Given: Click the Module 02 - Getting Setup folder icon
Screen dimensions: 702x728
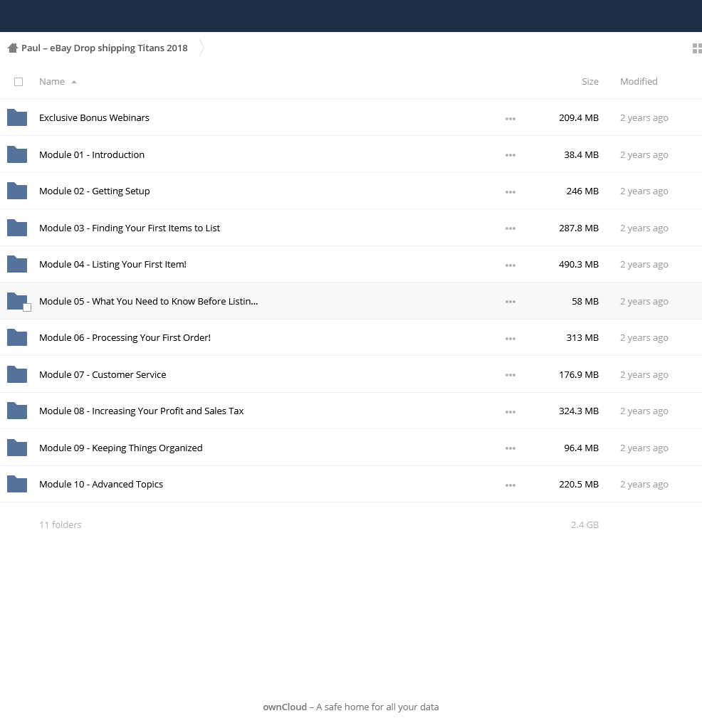Looking at the screenshot, I should tap(17, 191).
